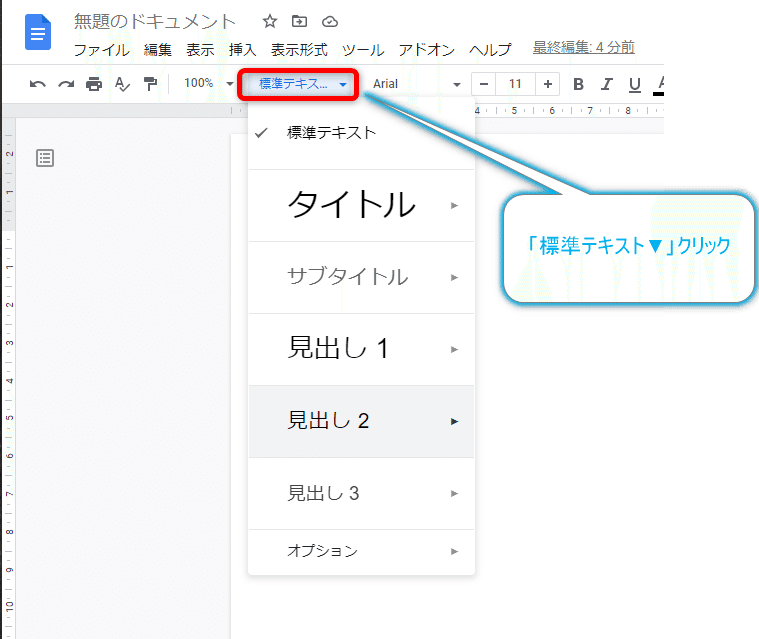Increase font size with plus button

tap(547, 84)
